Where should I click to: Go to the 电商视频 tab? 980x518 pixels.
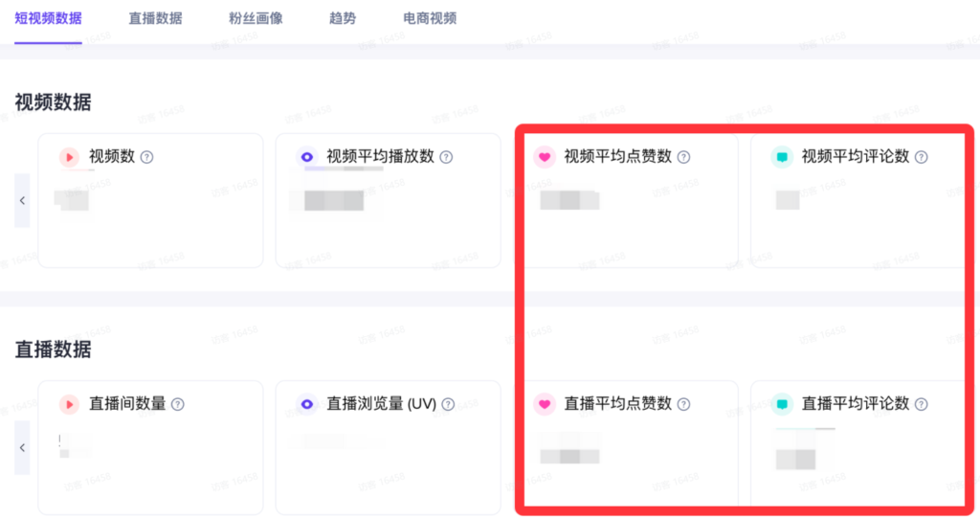(x=430, y=18)
